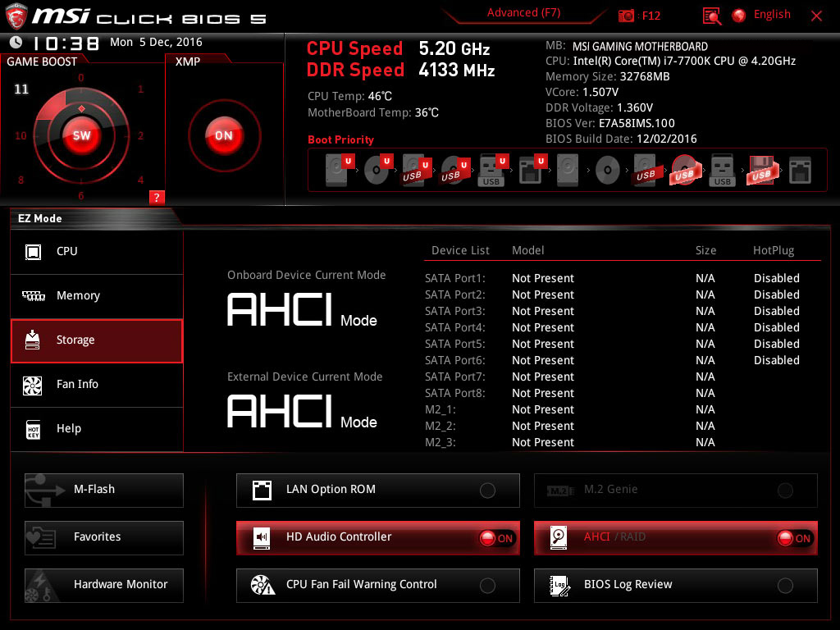Set Game Boost dial to level 4
The image size is (840, 630).
140,180
